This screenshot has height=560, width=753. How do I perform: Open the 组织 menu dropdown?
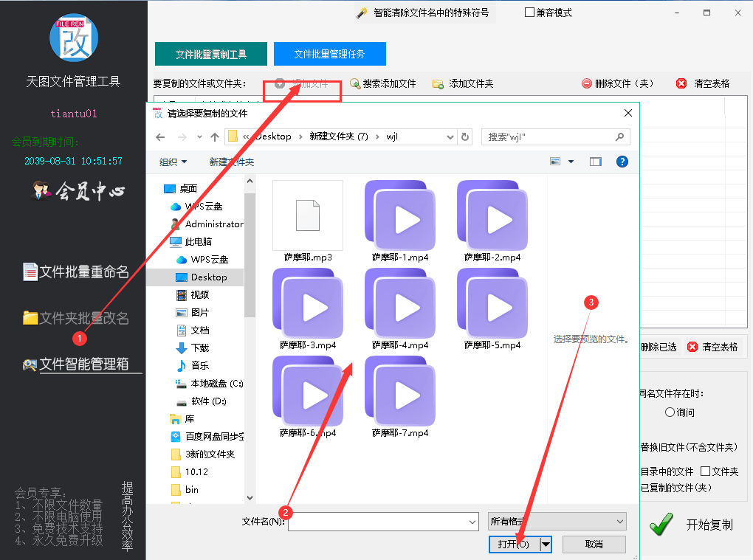(173, 162)
